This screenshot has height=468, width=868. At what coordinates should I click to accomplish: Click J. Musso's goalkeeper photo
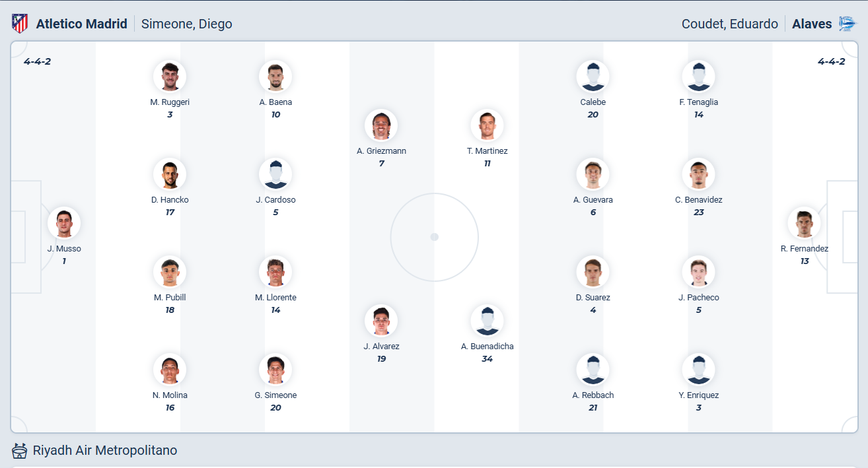64,223
